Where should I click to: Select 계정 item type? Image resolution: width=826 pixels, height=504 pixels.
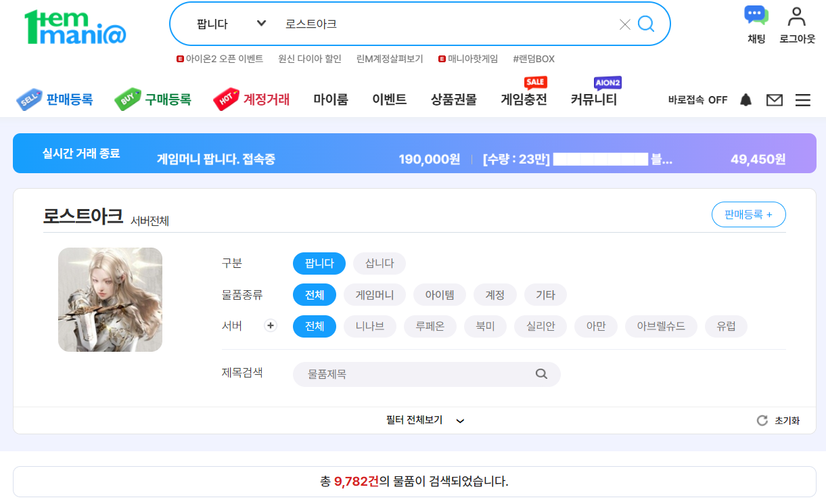click(x=495, y=295)
